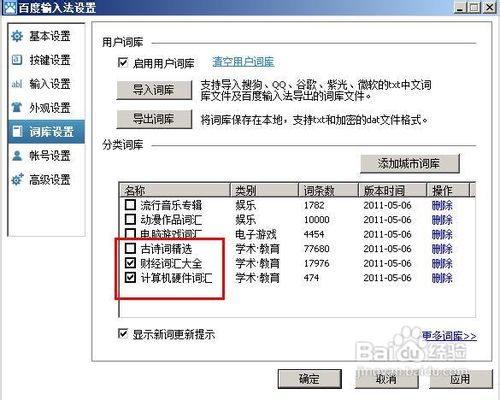Minimize the 百度输入法设置 window
500x400 pixels.
[460, 7]
